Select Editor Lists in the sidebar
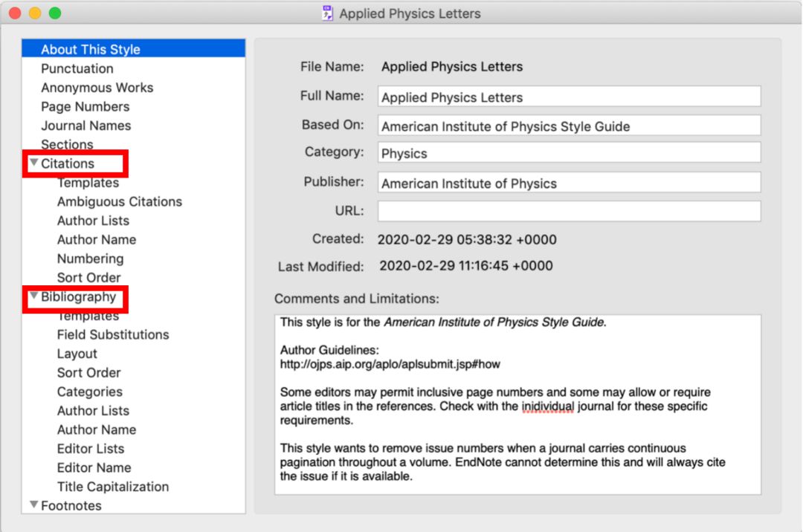 (90, 449)
